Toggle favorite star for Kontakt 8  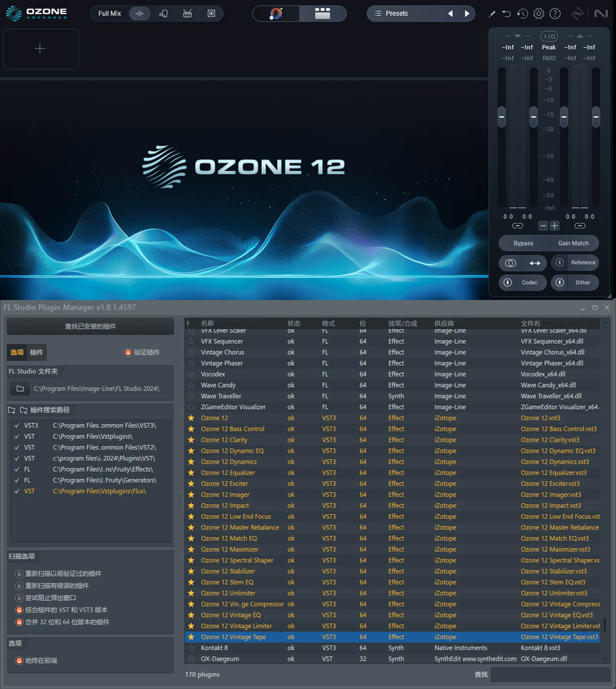(191, 648)
